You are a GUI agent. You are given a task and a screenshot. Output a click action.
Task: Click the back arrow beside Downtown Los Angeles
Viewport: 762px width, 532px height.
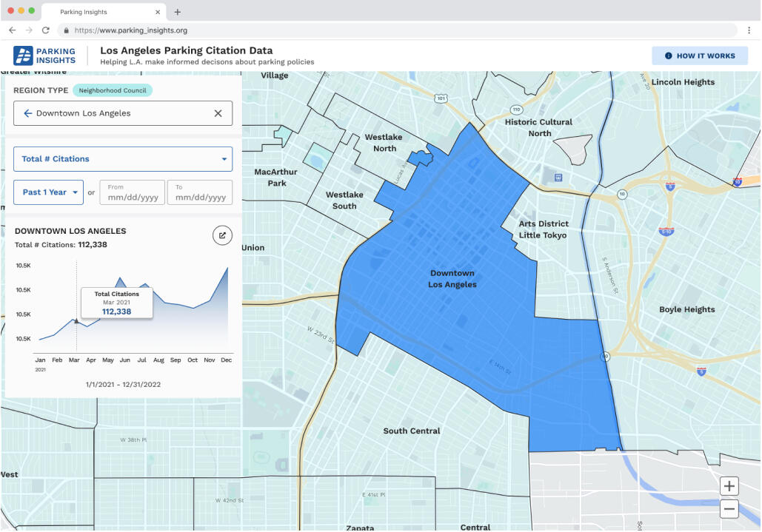tap(27, 113)
